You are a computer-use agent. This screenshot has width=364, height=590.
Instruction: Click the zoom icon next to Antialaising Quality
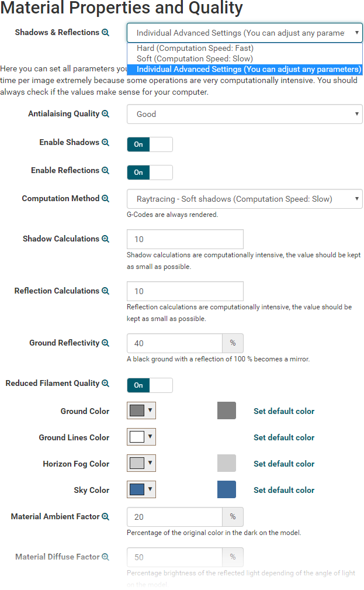[x=106, y=114]
